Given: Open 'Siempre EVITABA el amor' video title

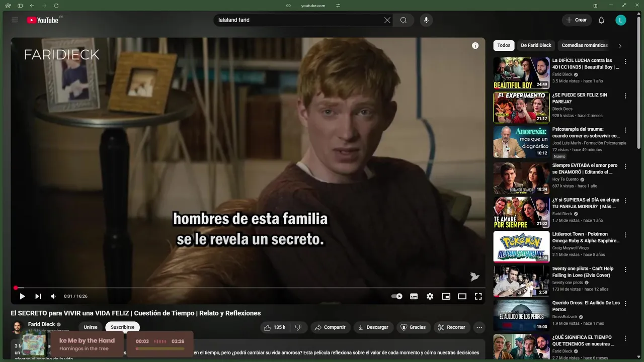Looking at the screenshot, I should (x=585, y=168).
